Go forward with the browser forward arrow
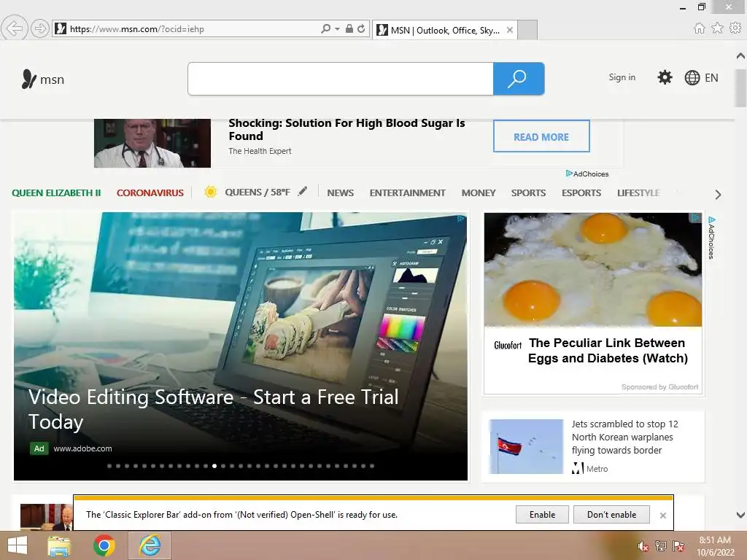This screenshot has width=747, height=560. pyautogui.click(x=40, y=28)
